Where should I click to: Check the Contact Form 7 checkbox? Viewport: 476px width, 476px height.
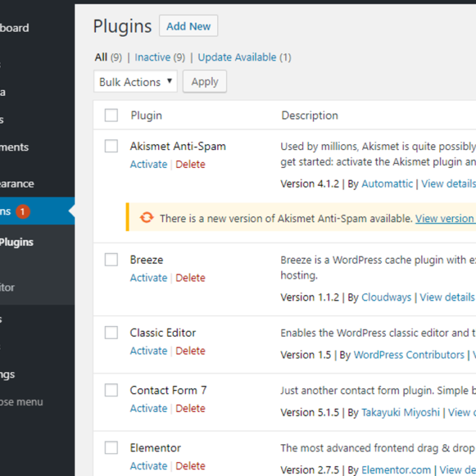(x=111, y=390)
